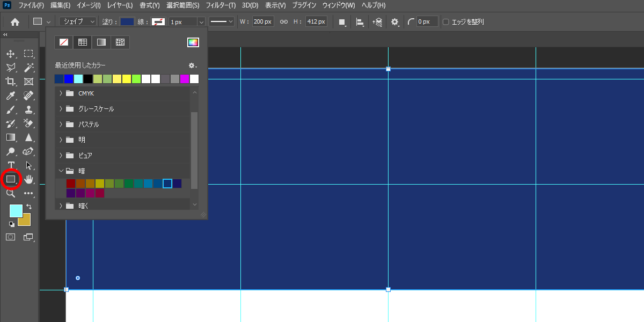Click the W width input field

click(x=263, y=22)
